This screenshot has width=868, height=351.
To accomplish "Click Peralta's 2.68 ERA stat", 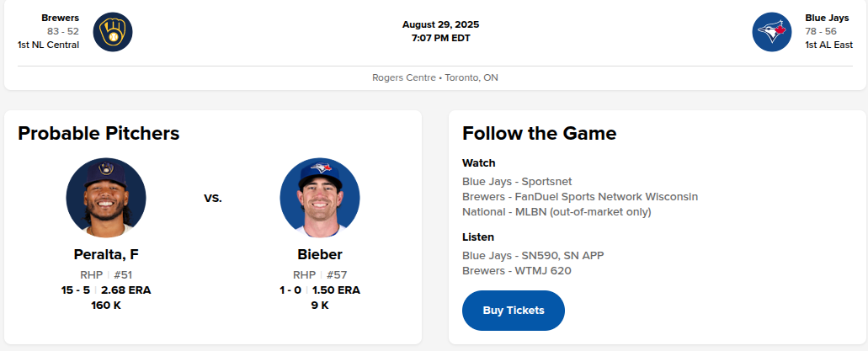I will [126, 290].
